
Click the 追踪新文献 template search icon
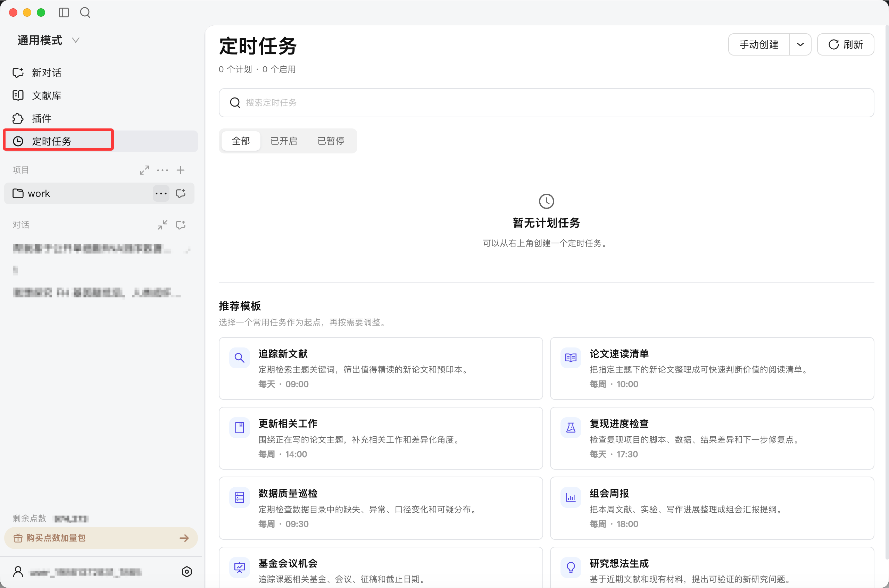239,358
